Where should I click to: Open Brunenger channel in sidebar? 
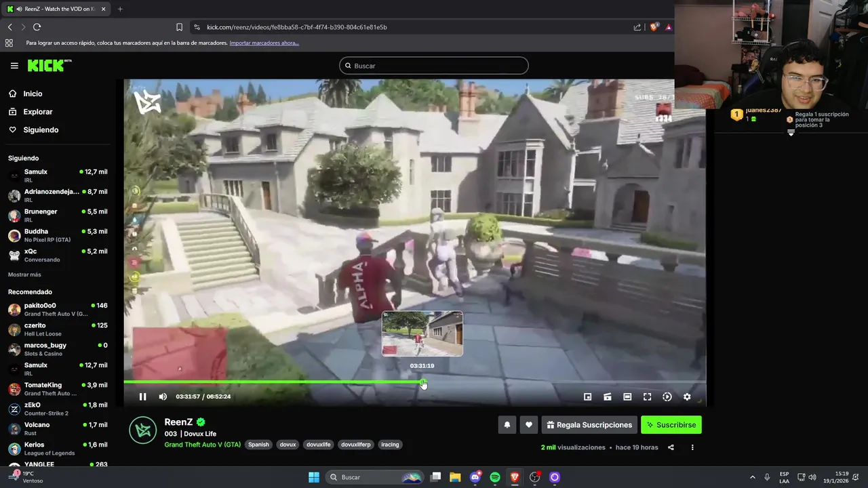pyautogui.click(x=58, y=216)
